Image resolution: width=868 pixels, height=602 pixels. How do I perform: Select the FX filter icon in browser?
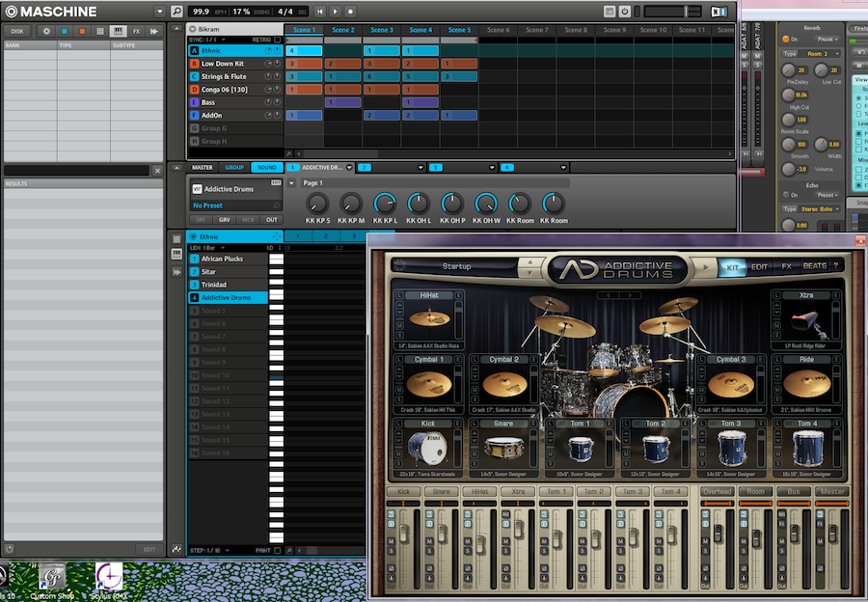136,32
